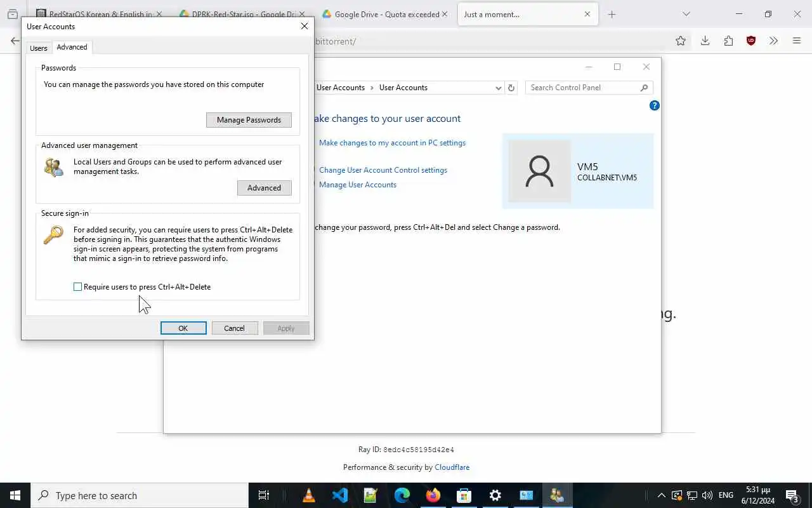Screen dimensions: 812x508
Task: Expand more Firefox toolbar tools chevron
Action: click(773, 41)
